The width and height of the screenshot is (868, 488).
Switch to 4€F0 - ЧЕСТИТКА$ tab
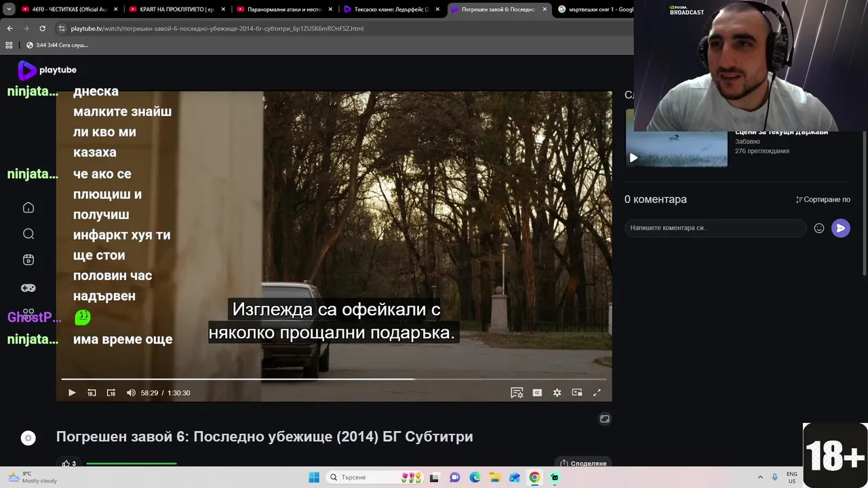[x=70, y=9]
